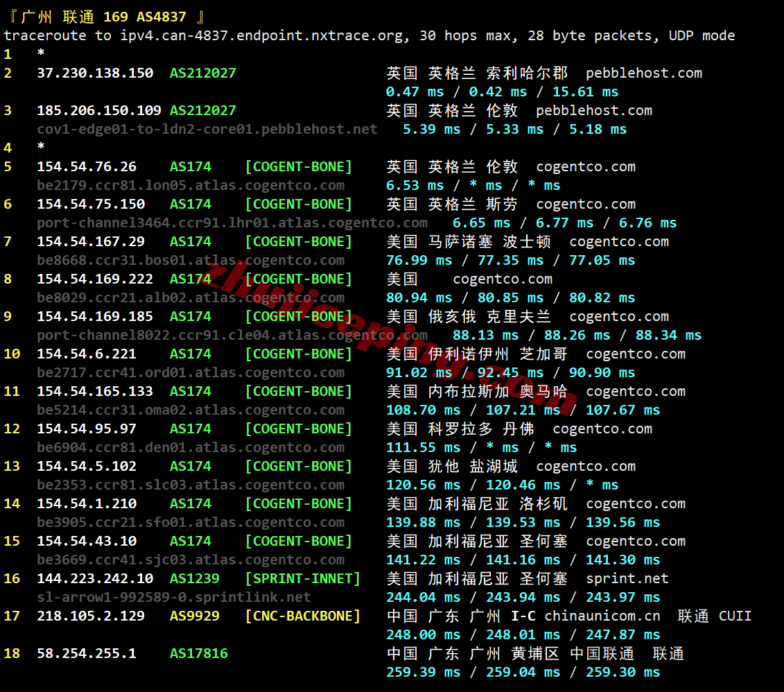Click hostname be8668.ccr31.bos01.atlas.cogentco.com
This screenshot has height=692, width=784.
[x=191, y=261]
